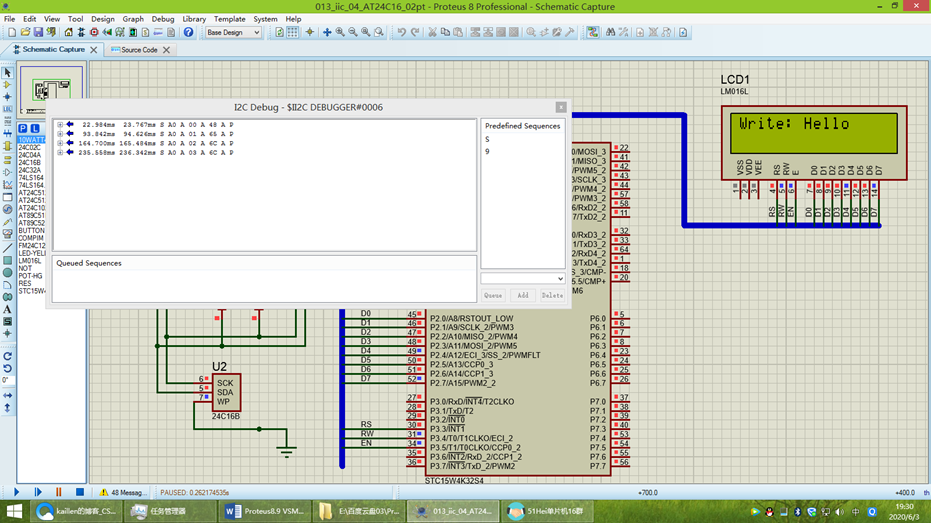Click the pan/center view cross-arrows icon

click(327, 33)
